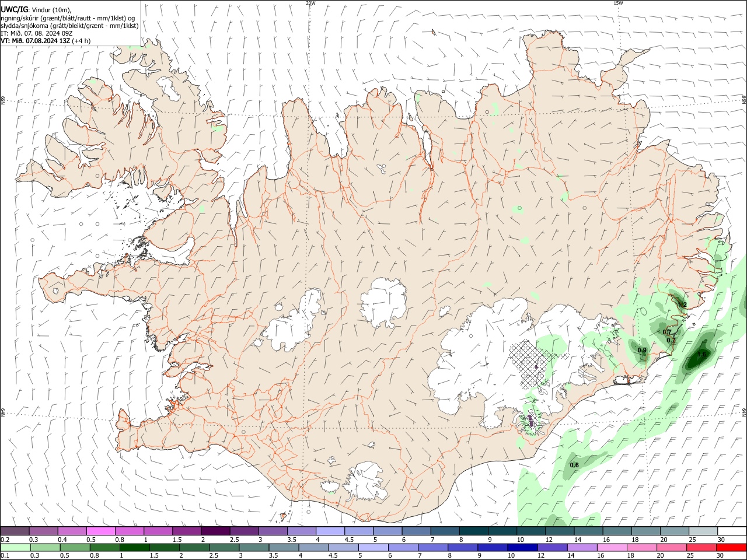This screenshot has height=560, width=747.
Task: Pick the pale grey swatch labeled 25
Action: [x=703, y=531]
